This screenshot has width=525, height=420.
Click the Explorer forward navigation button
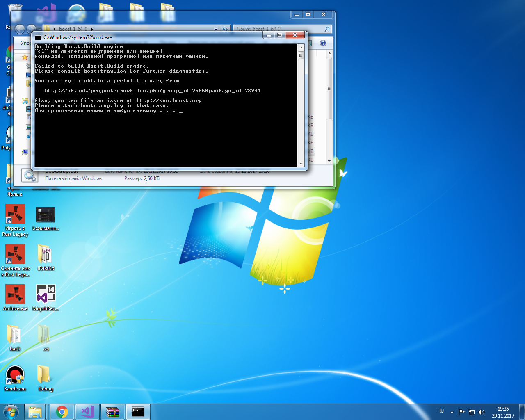pos(31,29)
